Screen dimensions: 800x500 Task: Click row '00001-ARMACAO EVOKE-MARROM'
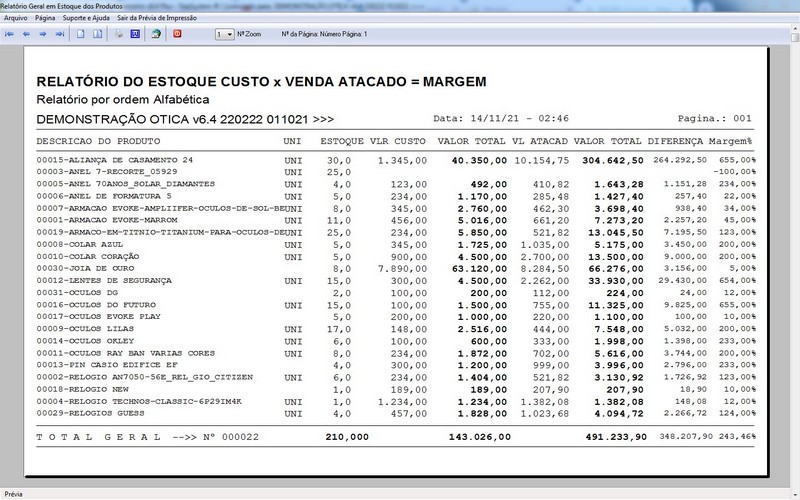coord(395,220)
